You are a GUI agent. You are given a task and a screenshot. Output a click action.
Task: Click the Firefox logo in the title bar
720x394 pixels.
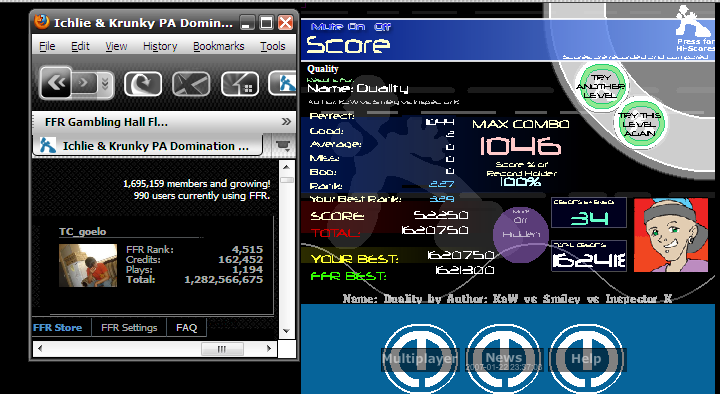pyautogui.click(x=42, y=22)
